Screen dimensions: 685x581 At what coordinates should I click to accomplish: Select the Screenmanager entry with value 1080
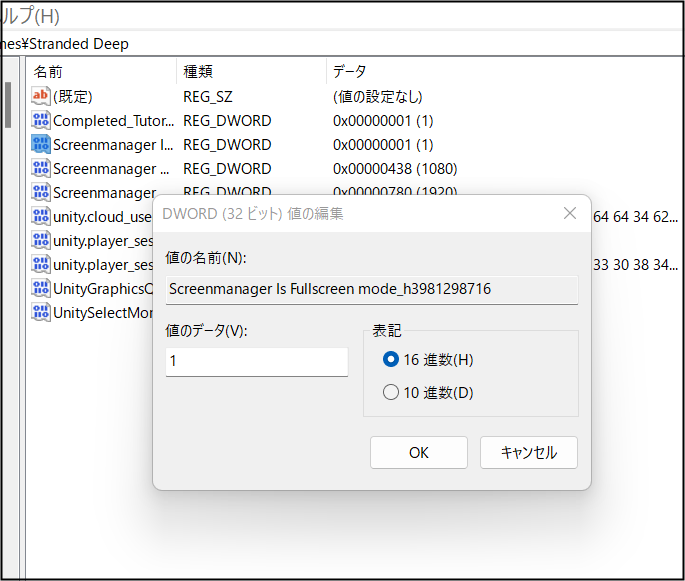pyautogui.click(x=111, y=169)
